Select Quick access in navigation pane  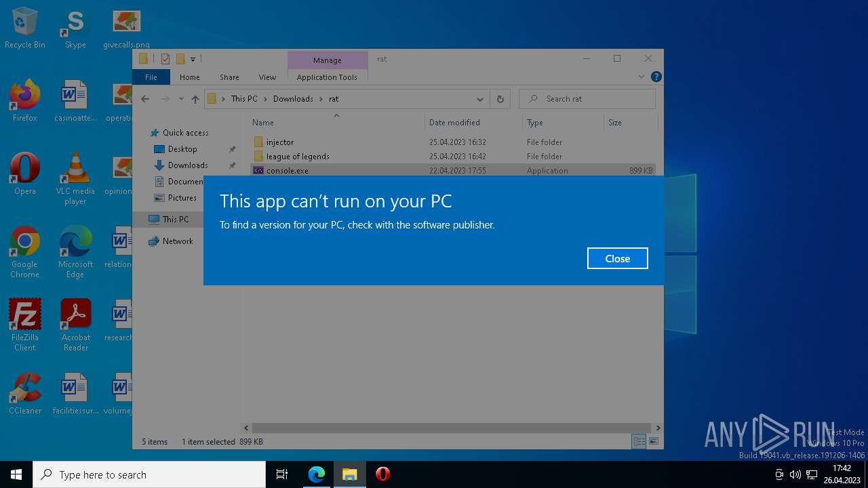185,133
